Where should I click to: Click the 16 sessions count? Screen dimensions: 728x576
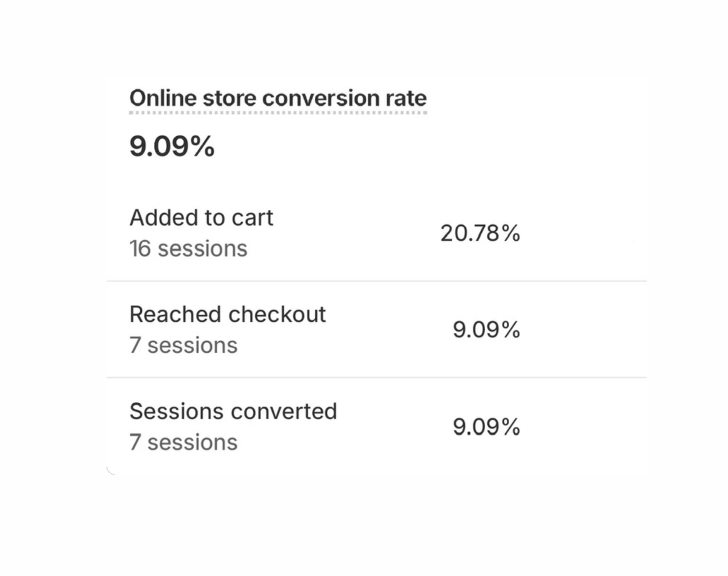(188, 249)
